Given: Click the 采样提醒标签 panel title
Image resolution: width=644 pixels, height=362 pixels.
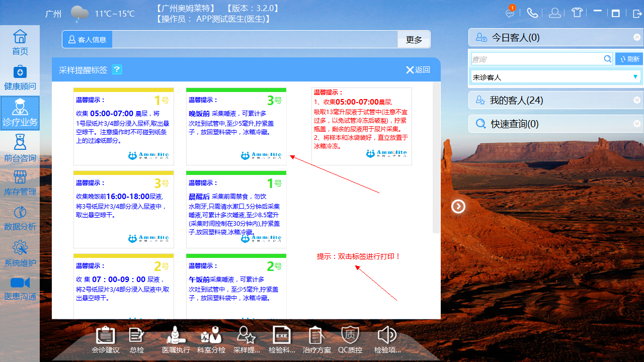Looking at the screenshot, I should (83, 70).
